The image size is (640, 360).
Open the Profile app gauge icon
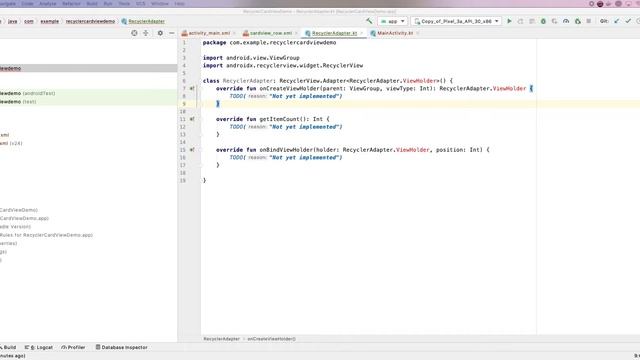pyautogui.click(x=566, y=21)
